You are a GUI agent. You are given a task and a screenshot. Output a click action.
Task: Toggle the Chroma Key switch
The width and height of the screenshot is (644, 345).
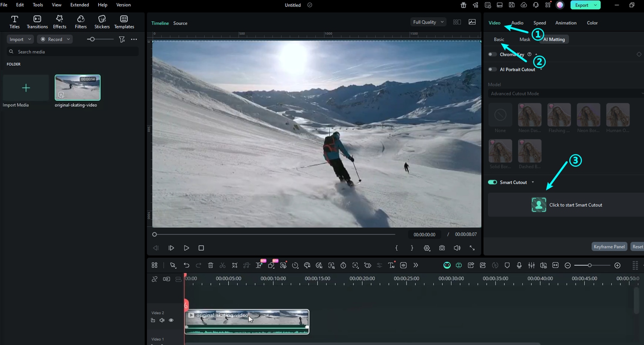coord(493,54)
